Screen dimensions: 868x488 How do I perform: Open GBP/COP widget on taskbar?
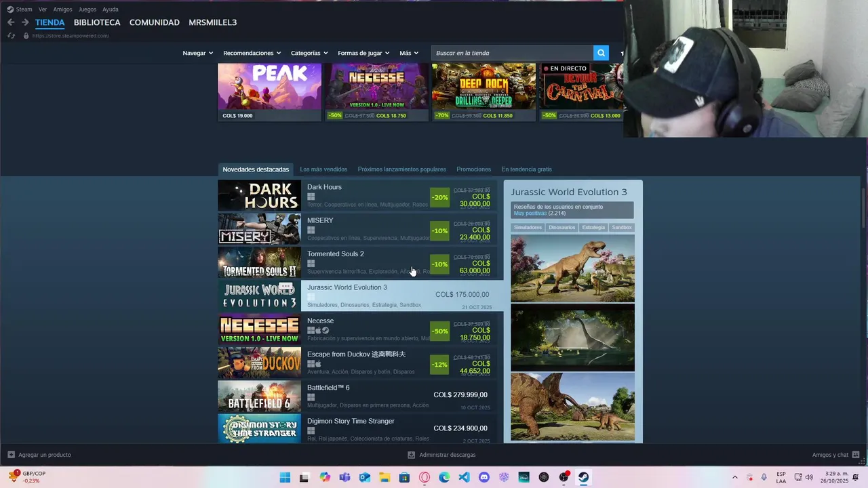click(x=27, y=477)
